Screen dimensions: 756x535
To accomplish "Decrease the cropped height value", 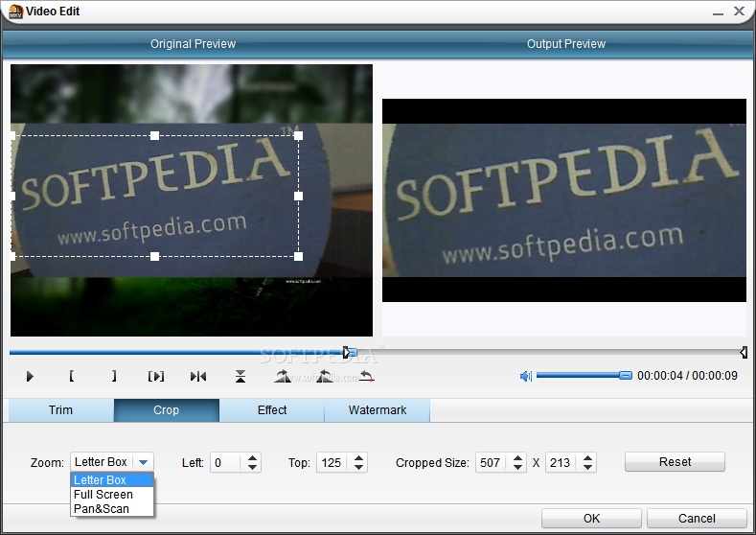I will tap(587, 468).
